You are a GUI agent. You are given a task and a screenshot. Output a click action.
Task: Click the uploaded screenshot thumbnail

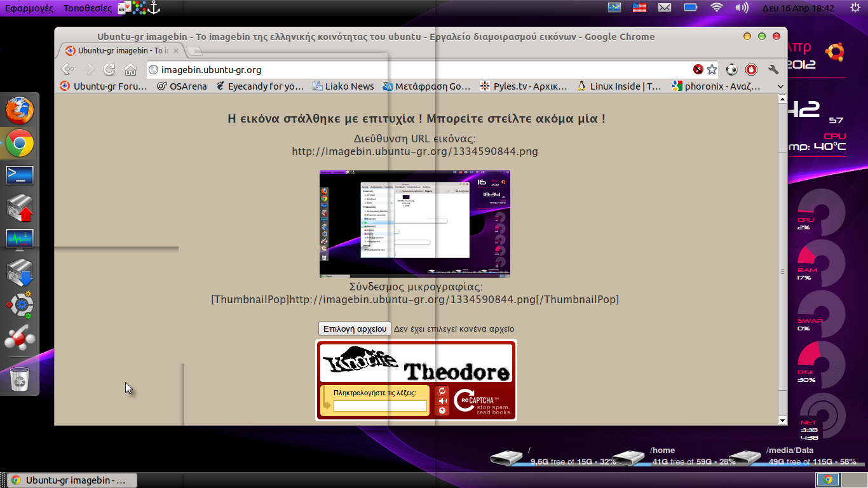[x=415, y=224]
